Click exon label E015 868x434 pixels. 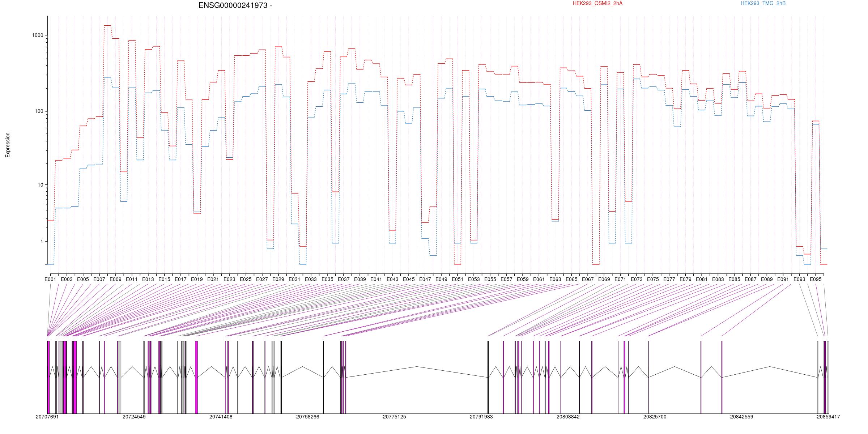[x=164, y=279]
